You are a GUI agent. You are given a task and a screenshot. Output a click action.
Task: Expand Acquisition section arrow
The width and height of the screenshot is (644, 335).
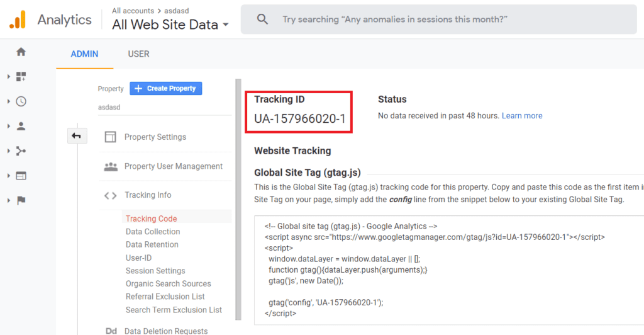[x=9, y=151]
